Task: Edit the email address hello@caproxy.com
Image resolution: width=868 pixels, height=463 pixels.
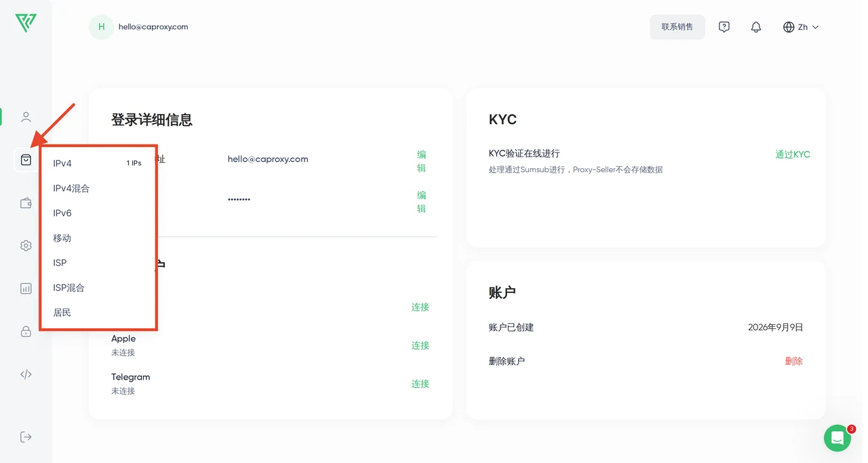Action: click(x=421, y=161)
